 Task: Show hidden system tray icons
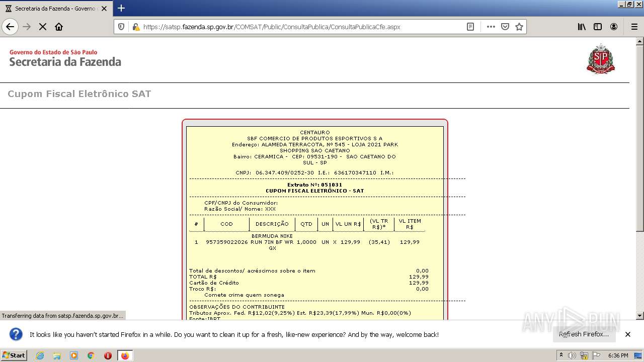click(x=561, y=355)
